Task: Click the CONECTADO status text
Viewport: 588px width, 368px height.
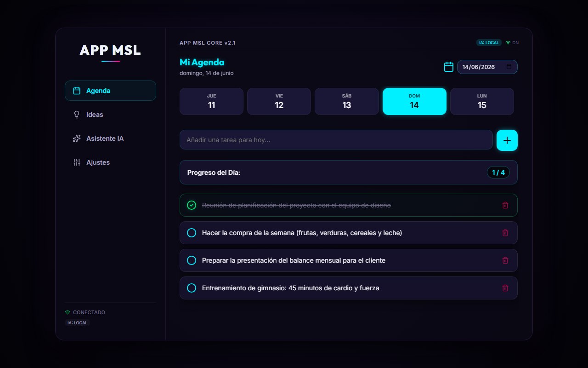Action: (x=89, y=312)
